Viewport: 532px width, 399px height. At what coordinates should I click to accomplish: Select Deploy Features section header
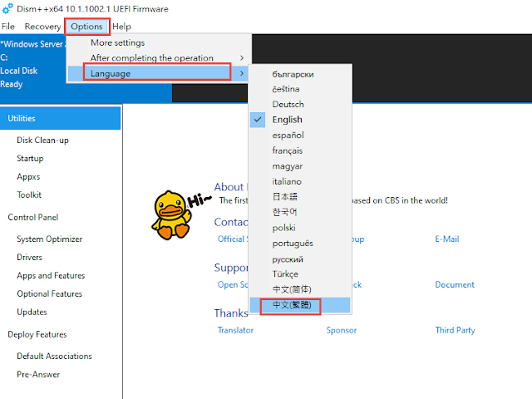[37, 334]
